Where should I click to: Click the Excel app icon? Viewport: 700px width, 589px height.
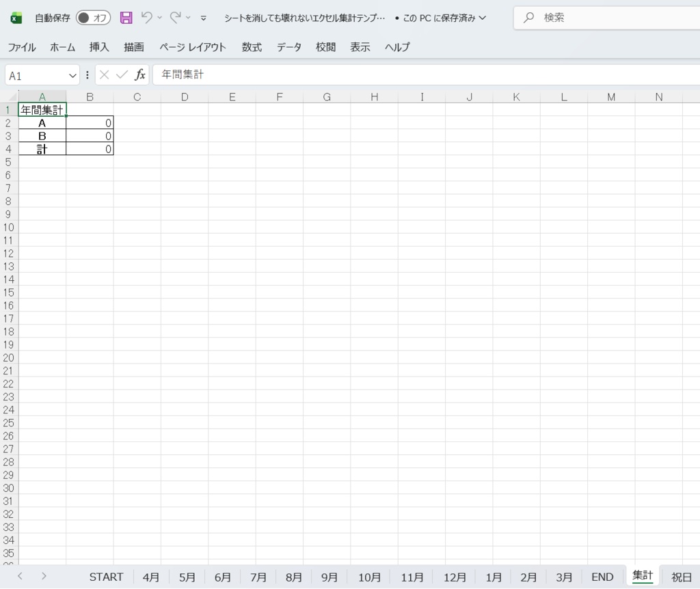pyautogui.click(x=16, y=18)
